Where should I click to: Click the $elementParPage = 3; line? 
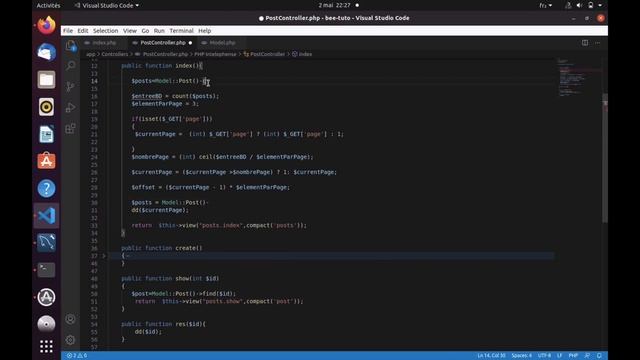[165, 104]
